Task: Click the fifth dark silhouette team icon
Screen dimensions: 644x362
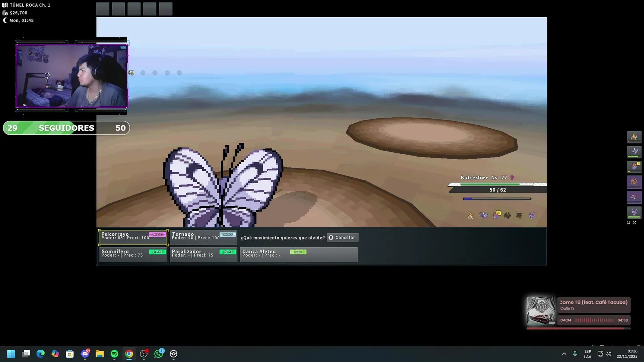Action: coord(519,215)
